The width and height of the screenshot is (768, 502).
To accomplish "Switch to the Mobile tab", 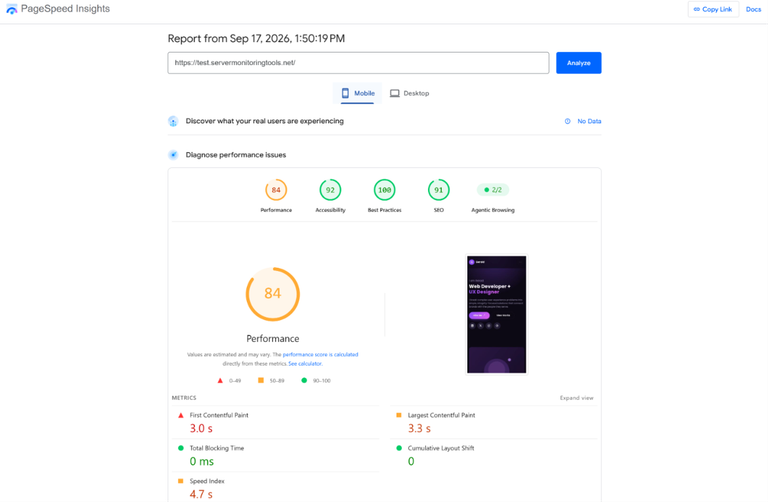I will click(358, 93).
